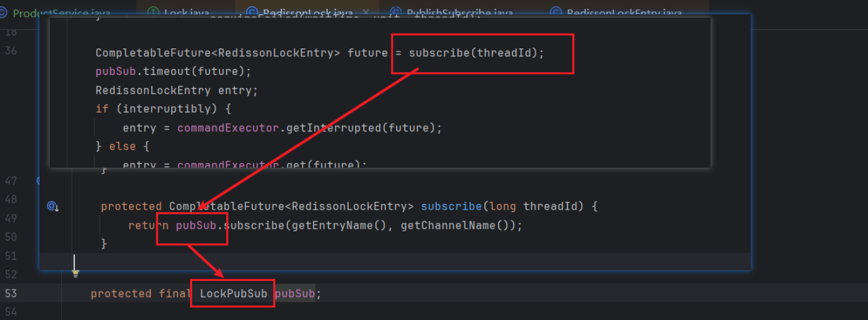Click the 'protected final' keywords on line 53
868x320 pixels.
pyautogui.click(x=141, y=293)
